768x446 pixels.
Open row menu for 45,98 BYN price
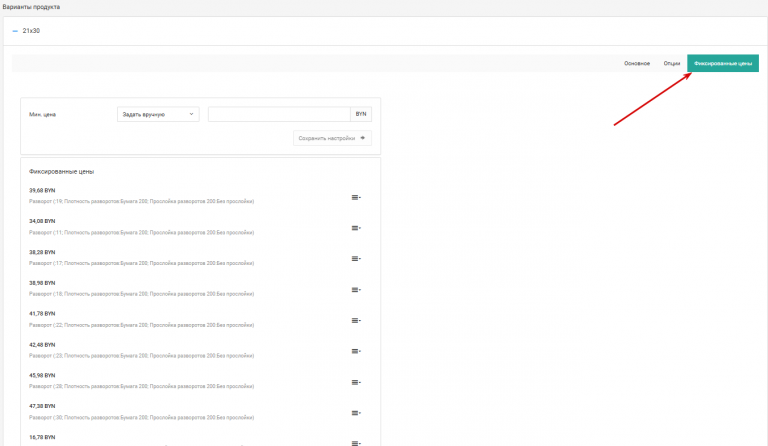(356, 382)
